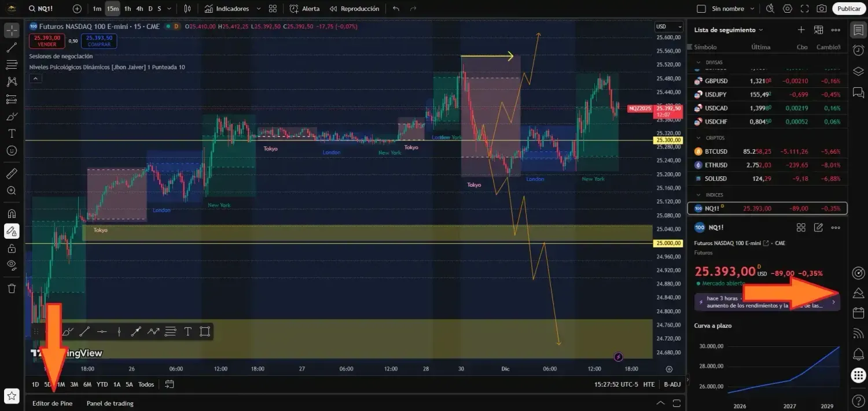The width and height of the screenshot is (868, 411).
Task: Open the advanced view table icon in watchlist
Action: (x=818, y=30)
